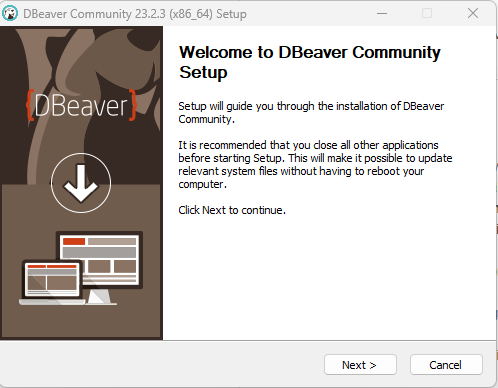
Task: Click the 'Welcome to DBeaver Community Setup' heading
Action: pos(310,62)
